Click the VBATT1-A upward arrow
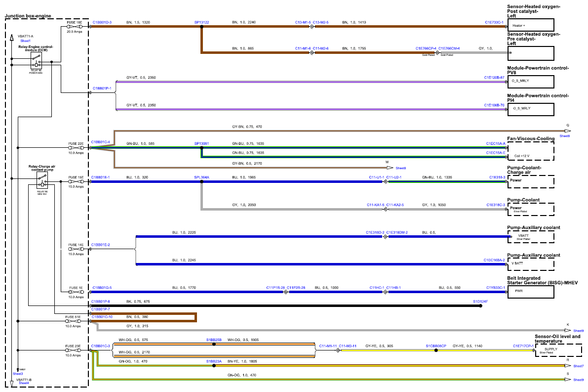 [x=12, y=38]
